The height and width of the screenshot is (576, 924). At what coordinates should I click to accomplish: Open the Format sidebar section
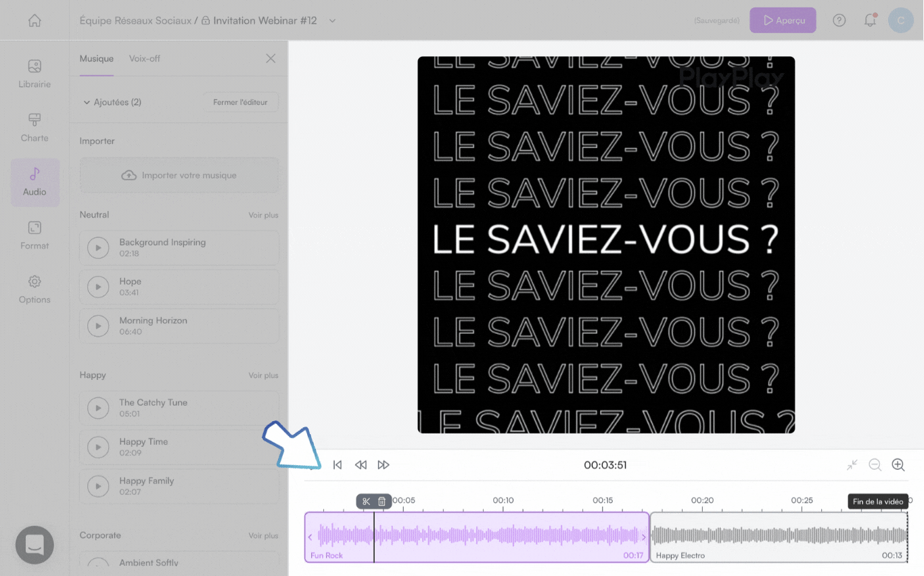click(34, 235)
